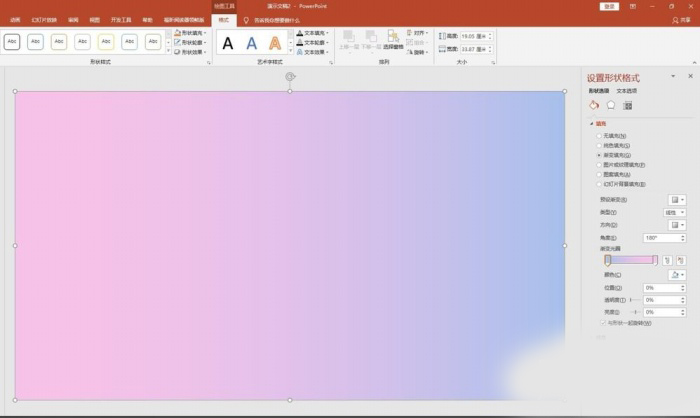
Task: Select the right gradient stop handle
Action: coord(655,260)
